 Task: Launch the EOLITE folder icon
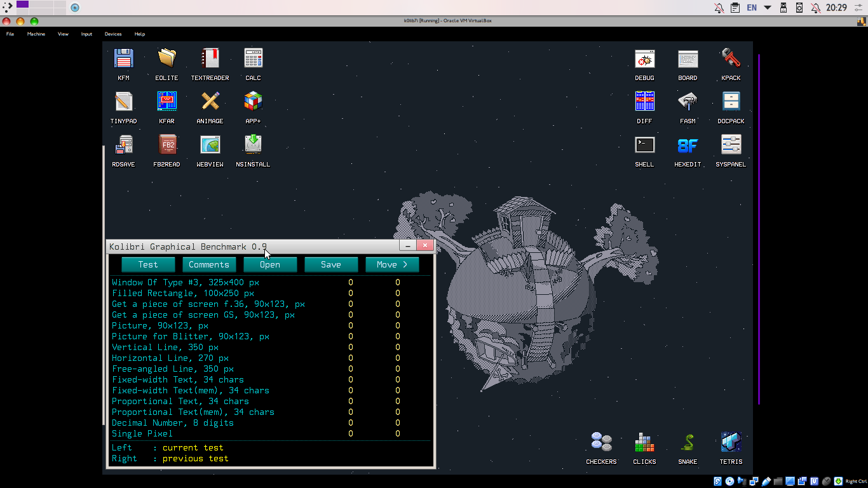tap(166, 58)
